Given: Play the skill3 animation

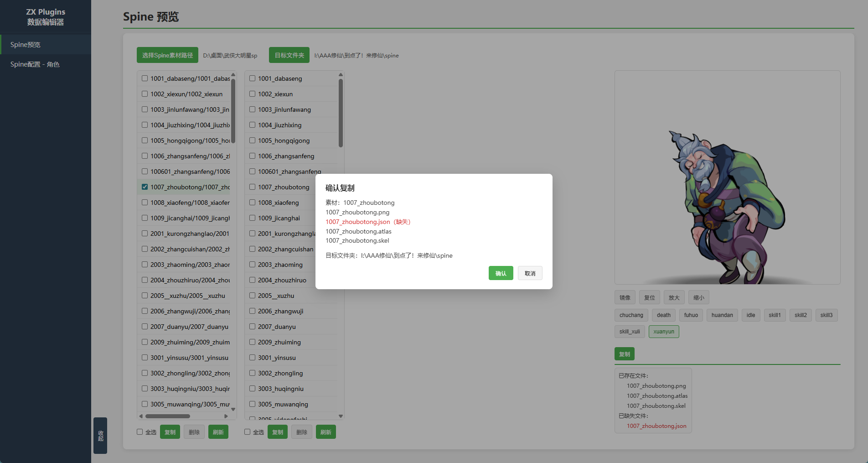Looking at the screenshot, I should pos(827,315).
